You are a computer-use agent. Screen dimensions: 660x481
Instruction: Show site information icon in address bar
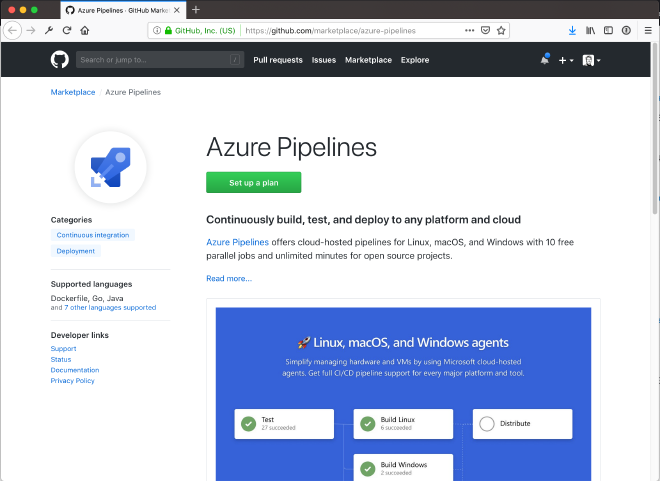pos(157,30)
